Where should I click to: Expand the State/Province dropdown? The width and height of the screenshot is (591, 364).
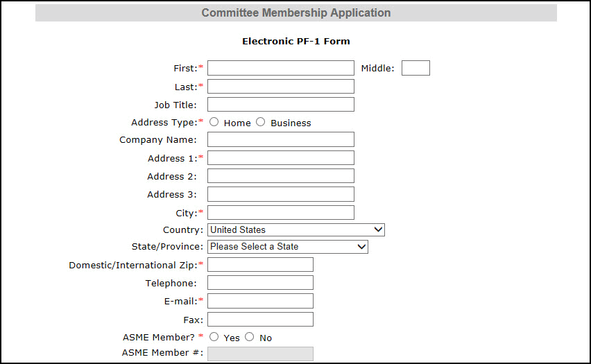pos(288,246)
